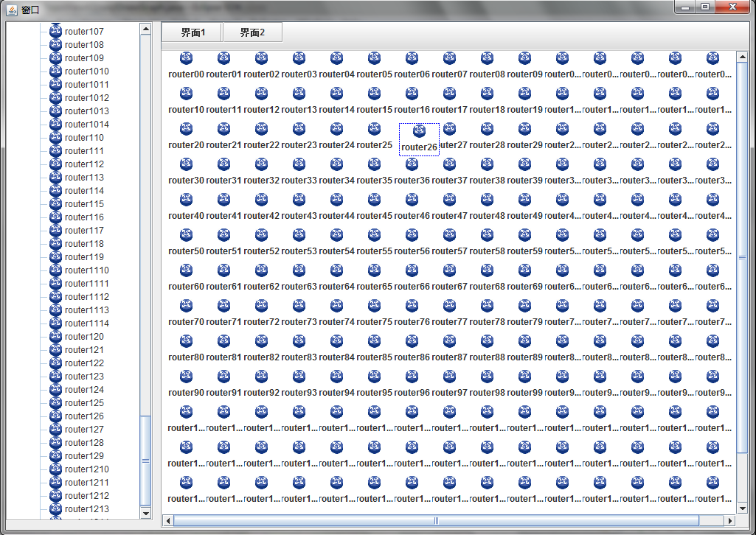
Task: Select the router icon above label router13
Action: [299, 94]
